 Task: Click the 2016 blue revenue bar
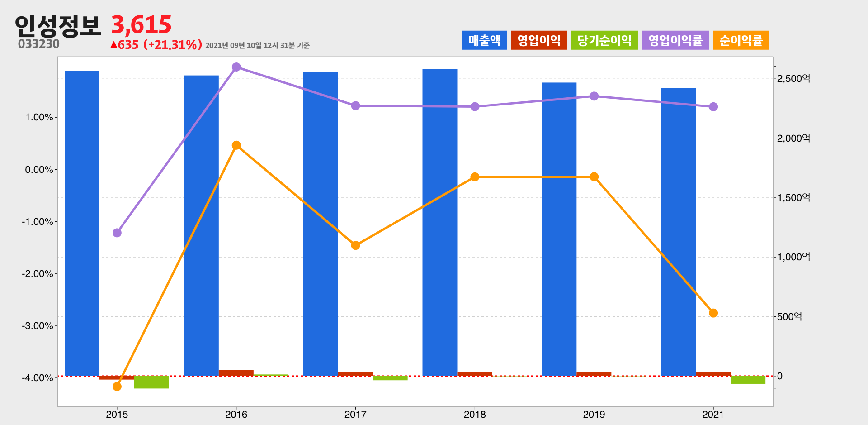click(x=201, y=225)
